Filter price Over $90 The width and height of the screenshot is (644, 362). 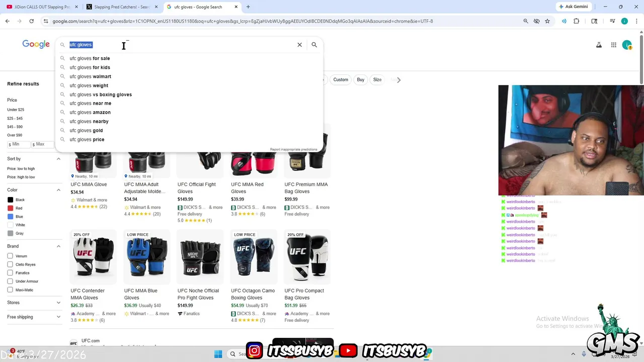[15, 135]
